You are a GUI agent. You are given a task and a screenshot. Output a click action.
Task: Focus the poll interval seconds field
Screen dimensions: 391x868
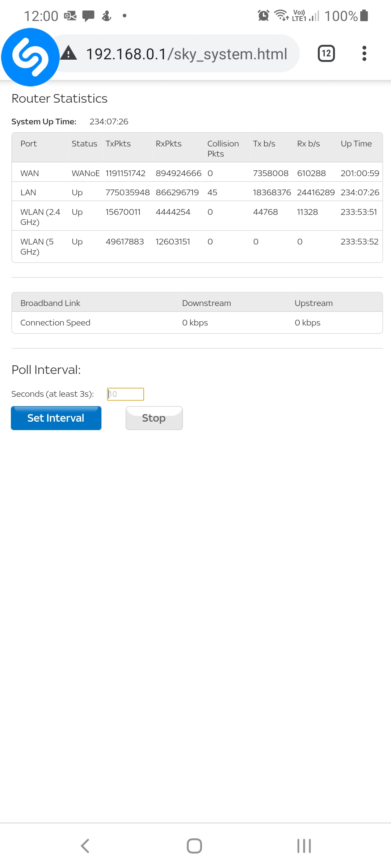point(125,394)
